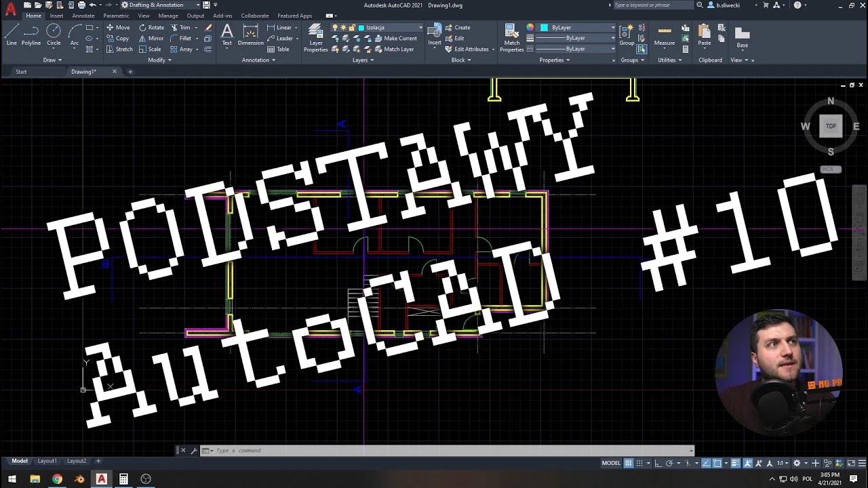
Task: Toggle 2D object snap in status bar
Action: [x=717, y=463]
